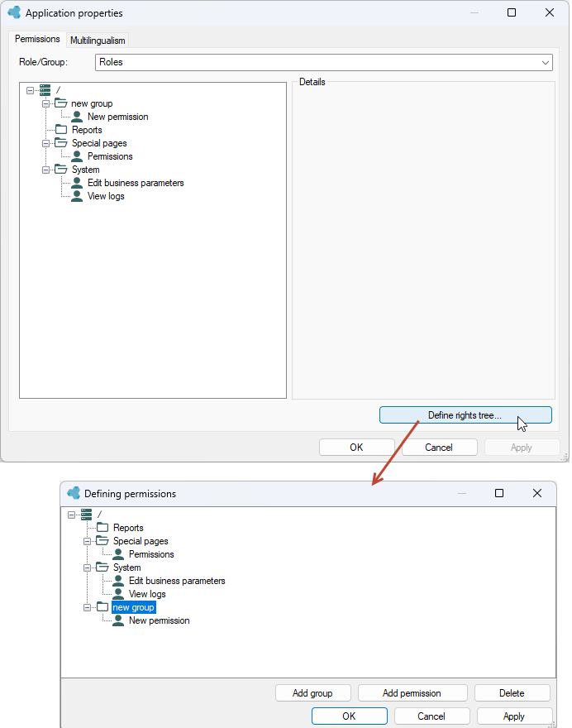Click open-folder icon beside 'new group' in Application properties
572x728 pixels.
[x=61, y=103]
